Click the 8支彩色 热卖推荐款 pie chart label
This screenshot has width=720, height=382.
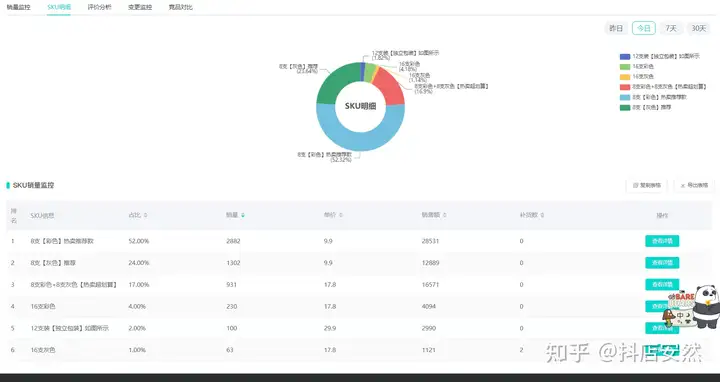click(x=325, y=157)
